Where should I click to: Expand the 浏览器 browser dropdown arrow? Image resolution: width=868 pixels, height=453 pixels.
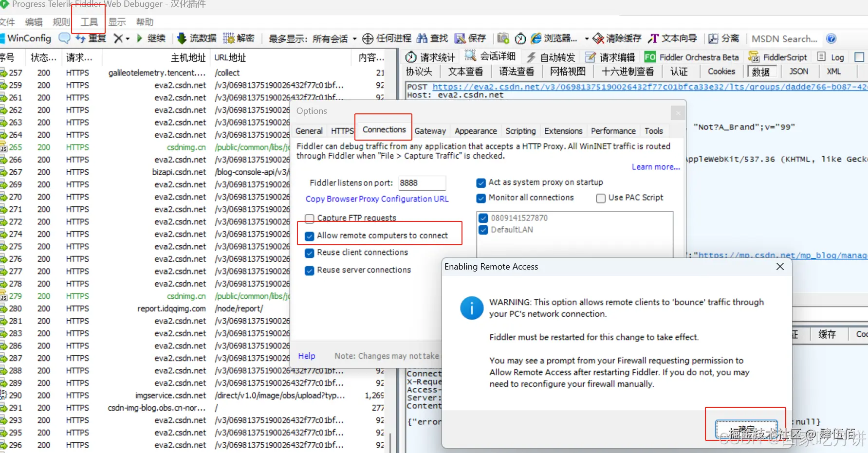tap(587, 38)
